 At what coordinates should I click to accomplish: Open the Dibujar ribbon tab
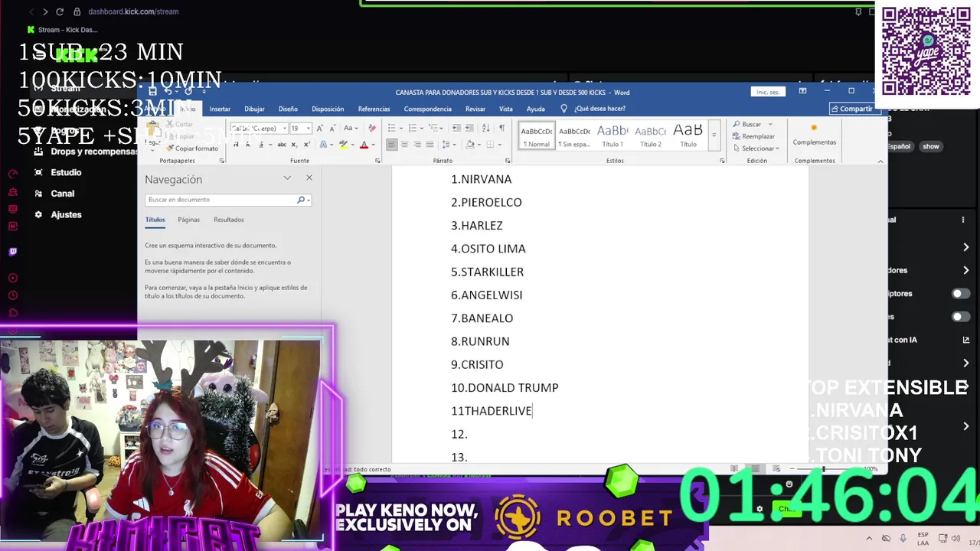(x=254, y=109)
